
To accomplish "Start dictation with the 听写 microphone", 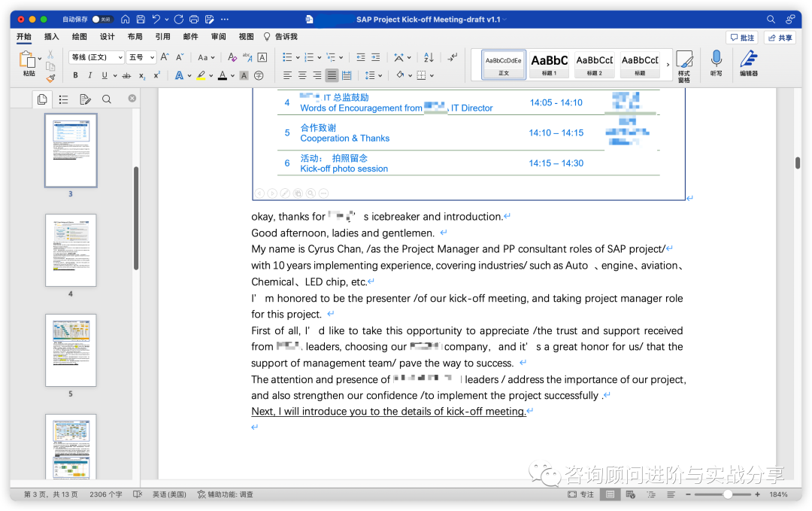I will tap(717, 63).
